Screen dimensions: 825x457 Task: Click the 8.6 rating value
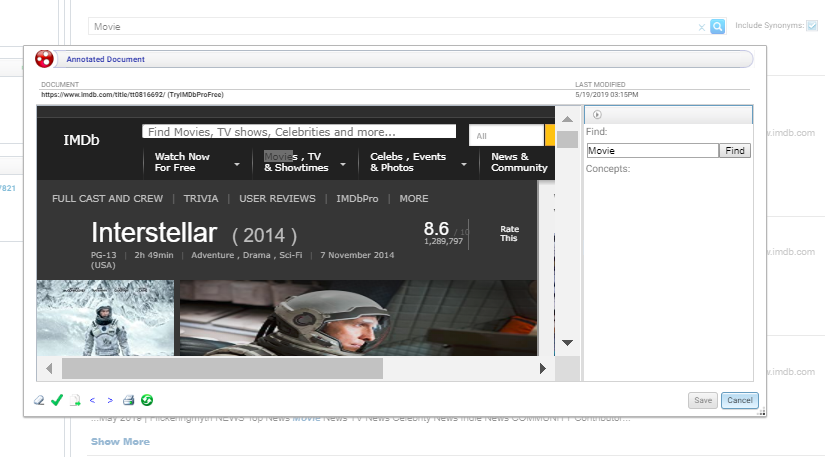436,228
